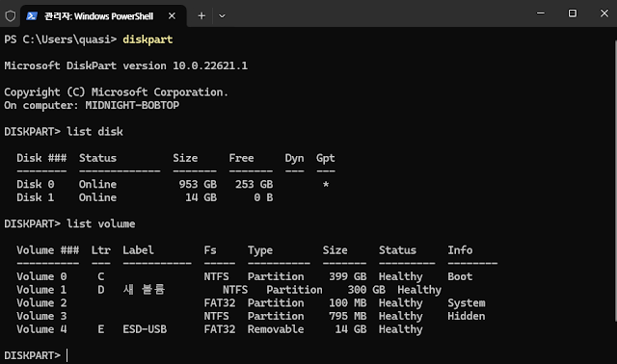The image size is (617, 364).
Task: Click the 'PS C:\Users\quasi>' prompt
Action: (61, 39)
